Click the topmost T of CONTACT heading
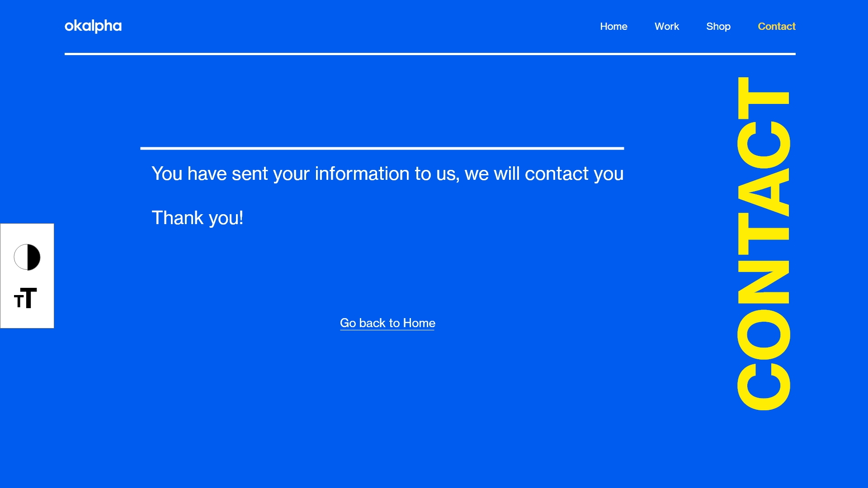This screenshot has width=868, height=488. click(x=764, y=98)
